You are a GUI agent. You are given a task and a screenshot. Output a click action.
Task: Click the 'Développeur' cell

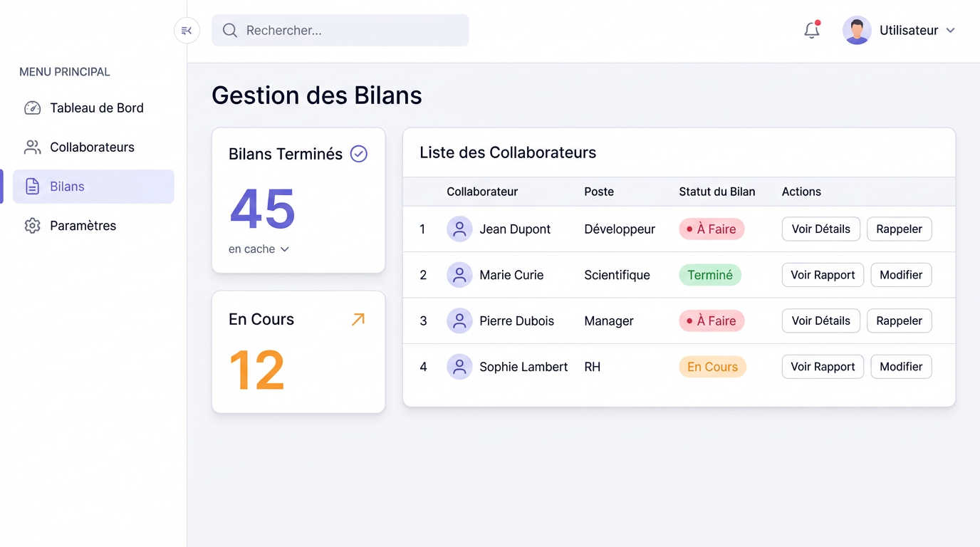(x=620, y=229)
